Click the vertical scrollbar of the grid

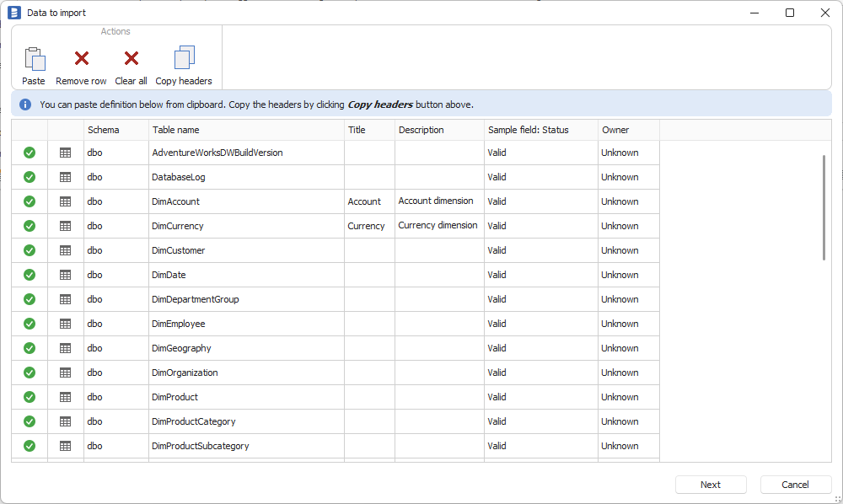[824, 207]
